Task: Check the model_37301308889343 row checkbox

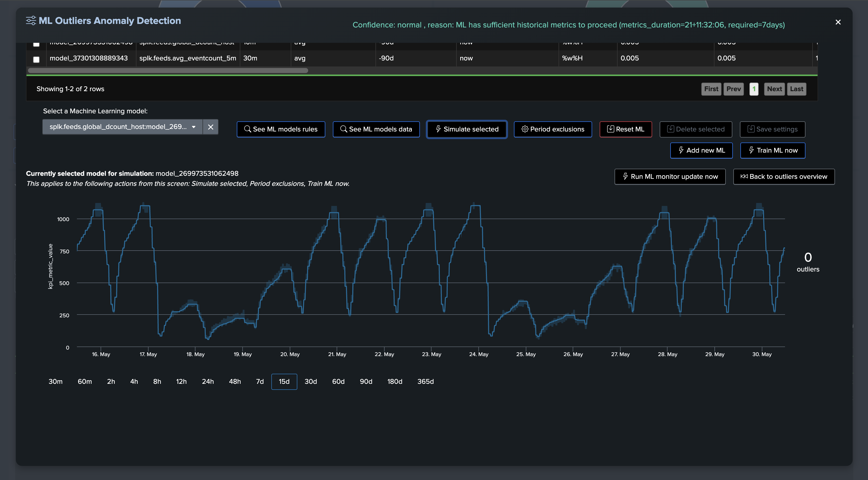Action: [36, 60]
